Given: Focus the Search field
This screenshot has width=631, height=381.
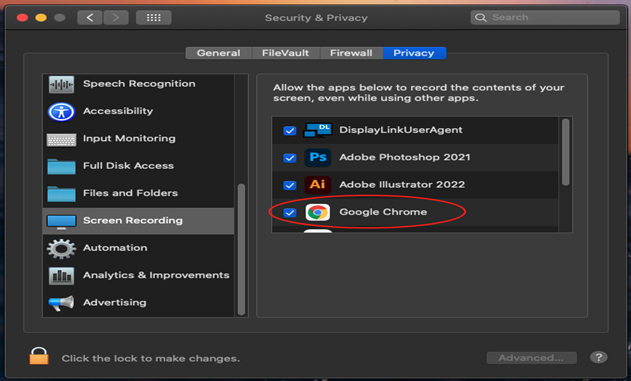Looking at the screenshot, I should coord(545,17).
